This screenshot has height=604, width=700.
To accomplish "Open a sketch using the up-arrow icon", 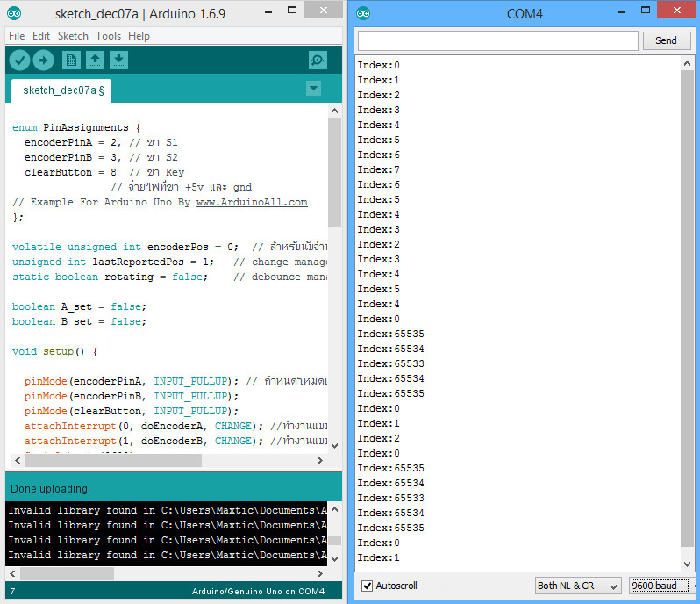I will [x=95, y=61].
